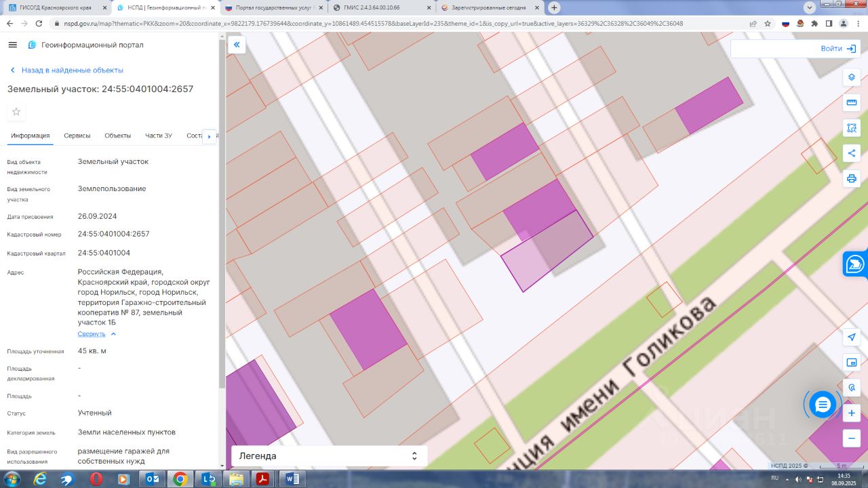Image resolution: width=868 pixels, height=488 pixels.
Task: Open Opera from the taskbar
Action: (x=96, y=479)
